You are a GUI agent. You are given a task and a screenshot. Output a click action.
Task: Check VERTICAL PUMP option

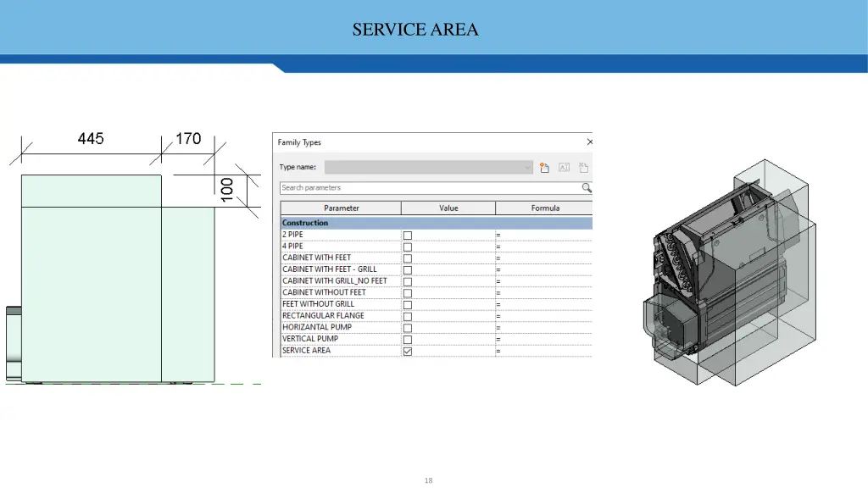408,340
